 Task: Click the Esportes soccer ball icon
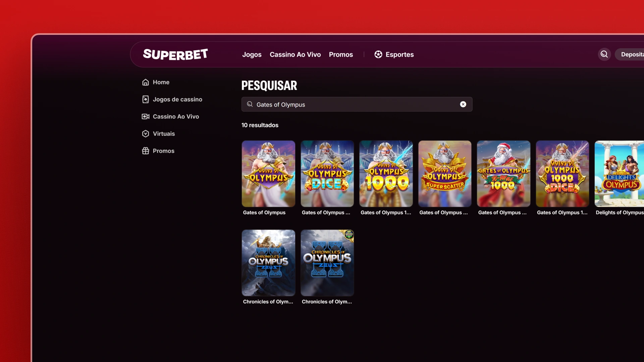point(378,54)
